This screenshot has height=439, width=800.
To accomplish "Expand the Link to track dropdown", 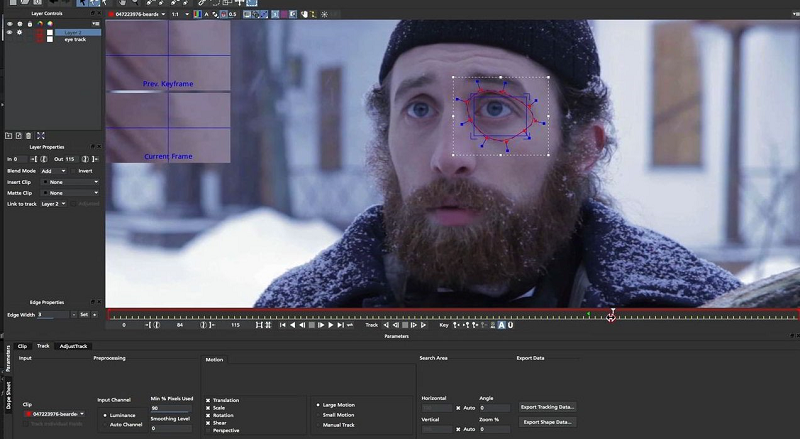I will [53, 204].
